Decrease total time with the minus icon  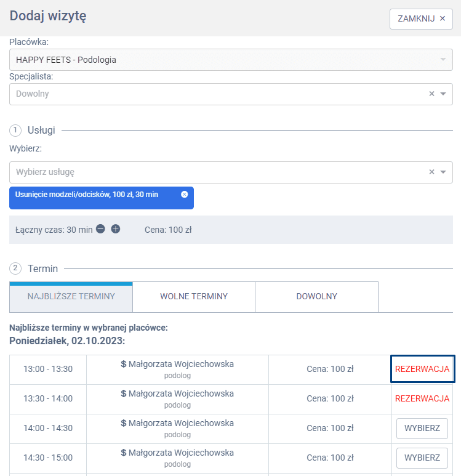[101, 229]
